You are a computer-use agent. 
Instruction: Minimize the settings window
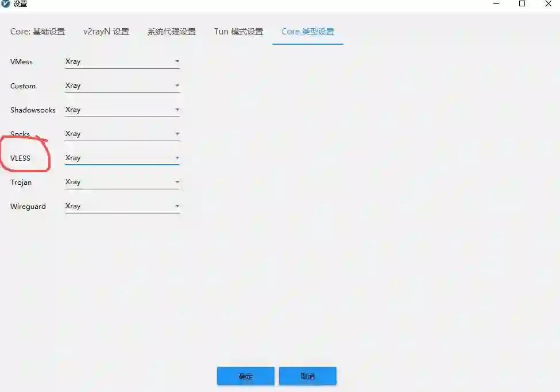[496, 4]
